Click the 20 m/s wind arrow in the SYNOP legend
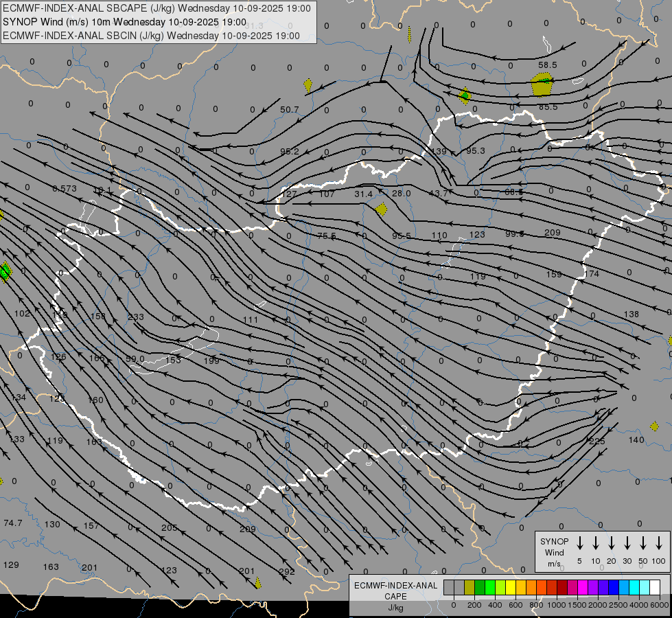Image resolution: width=672 pixels, height=618 pixels. (612, 543)
